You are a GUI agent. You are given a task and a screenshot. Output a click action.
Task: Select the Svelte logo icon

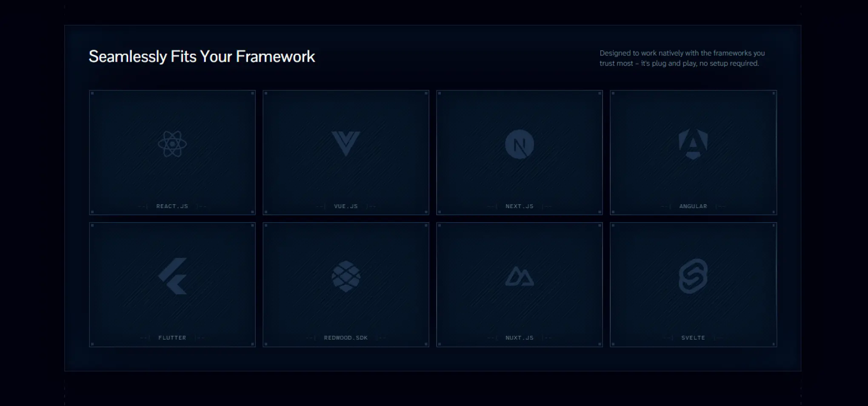[x=693, y=276]
